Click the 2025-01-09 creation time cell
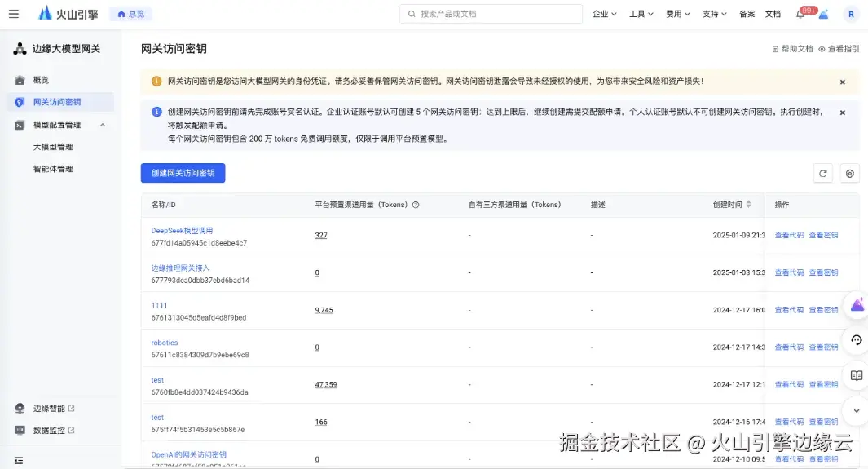 coord(738,236)
